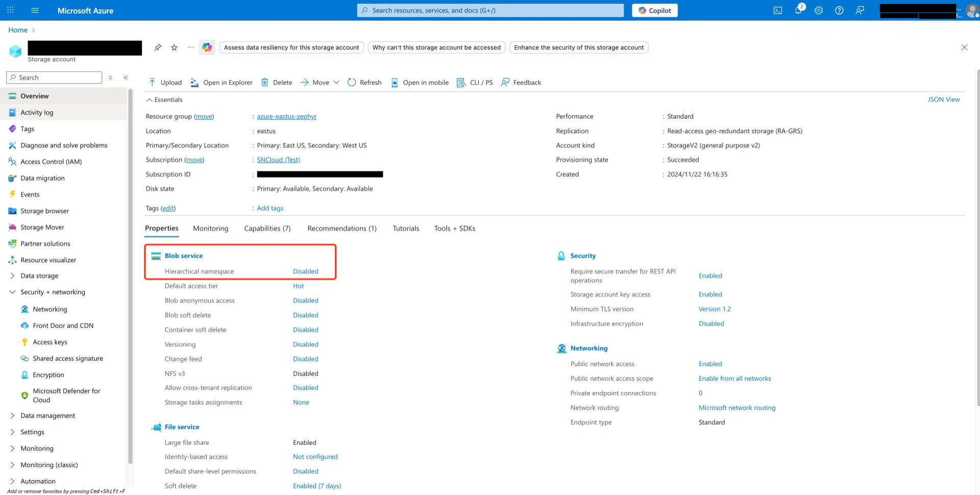Image resolution: width=980 pixels, height=495 pixels.
Task: Expand Data storage in sidebar
Action: coord(12,276)
